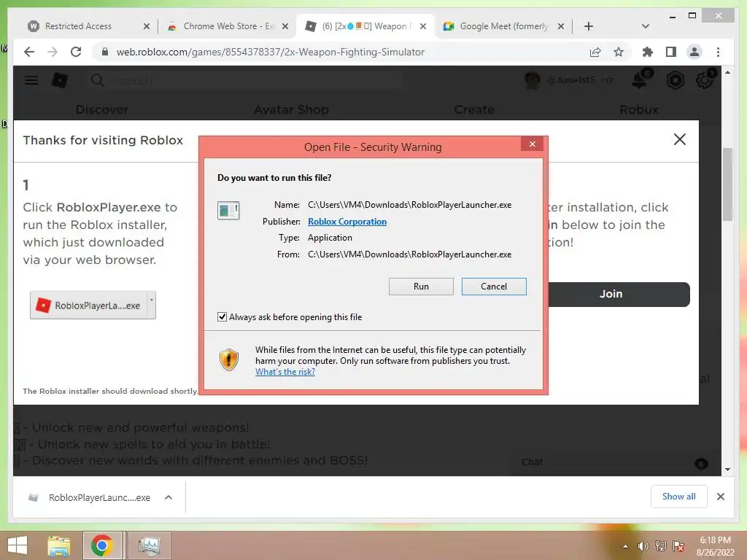Screen dimensions: 747x560
Task: Go forward to the next page
Action: point(53,52)
